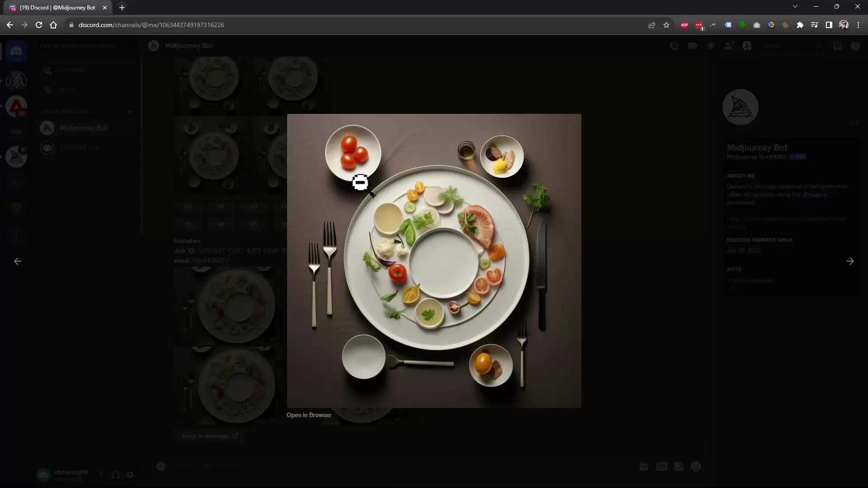
Task: Toggle the browser side panel
Action: pos(829,25)
